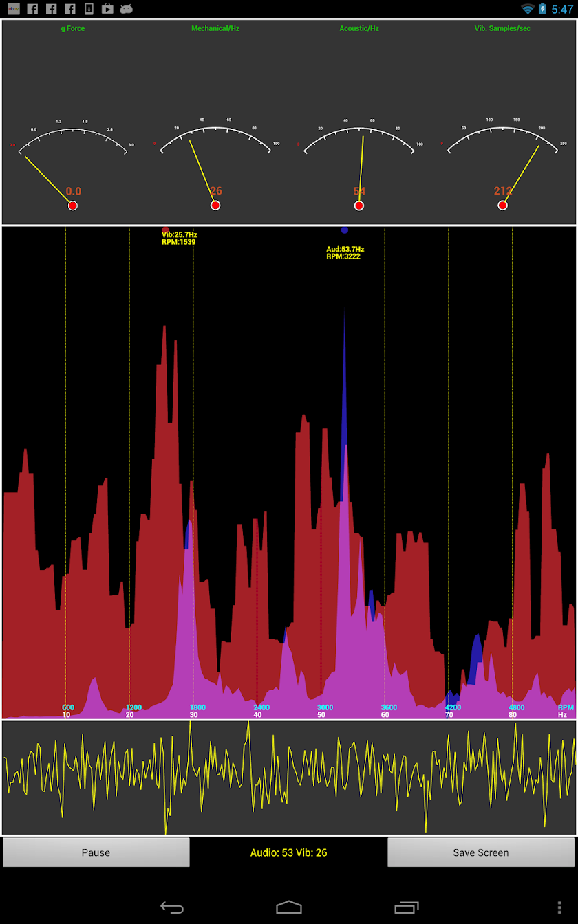Tap the Aud:53.7Hz RPM:3222 peak label
Viewport: 578px width, 924px height.
pos(345,253)
